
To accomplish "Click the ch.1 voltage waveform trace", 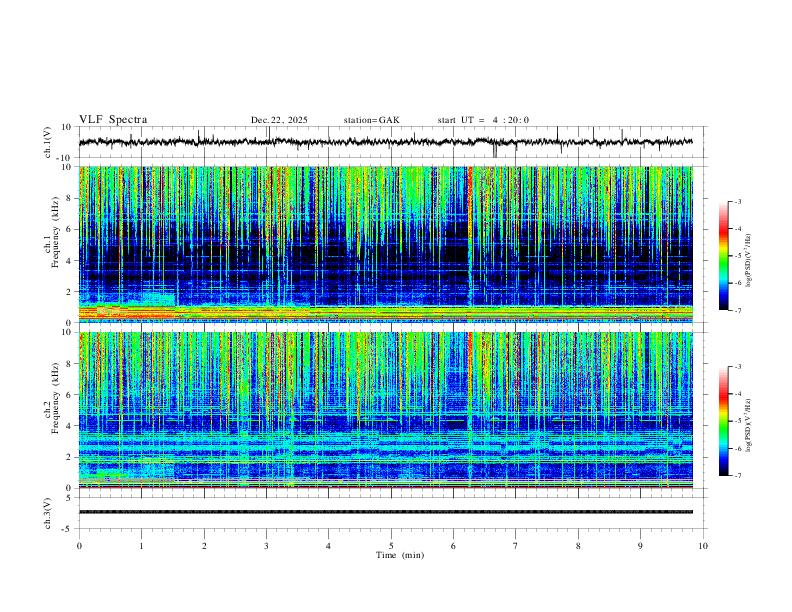I will pos(386,142).
